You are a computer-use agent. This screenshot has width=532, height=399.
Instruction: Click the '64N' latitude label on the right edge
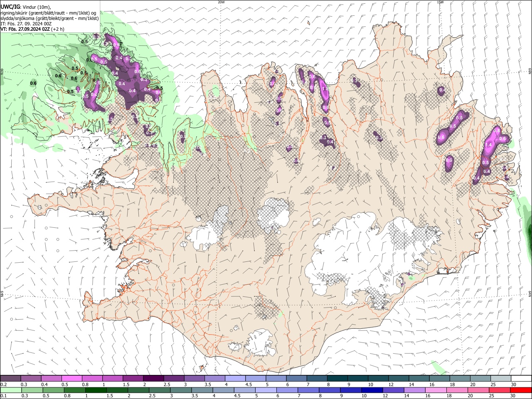(530, 294)
